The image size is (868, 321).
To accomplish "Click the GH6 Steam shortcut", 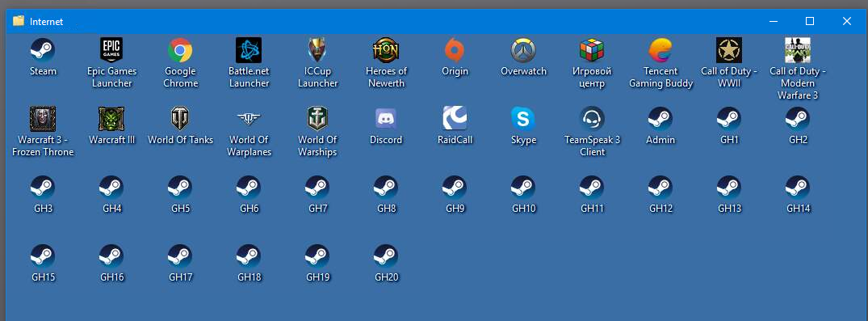I will point(249,188).
